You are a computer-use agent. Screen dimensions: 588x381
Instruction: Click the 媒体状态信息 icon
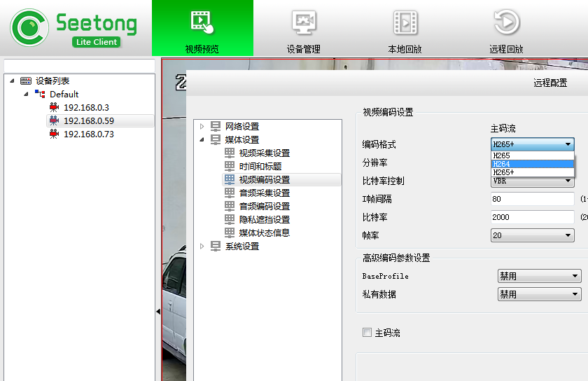coord(230,233)
